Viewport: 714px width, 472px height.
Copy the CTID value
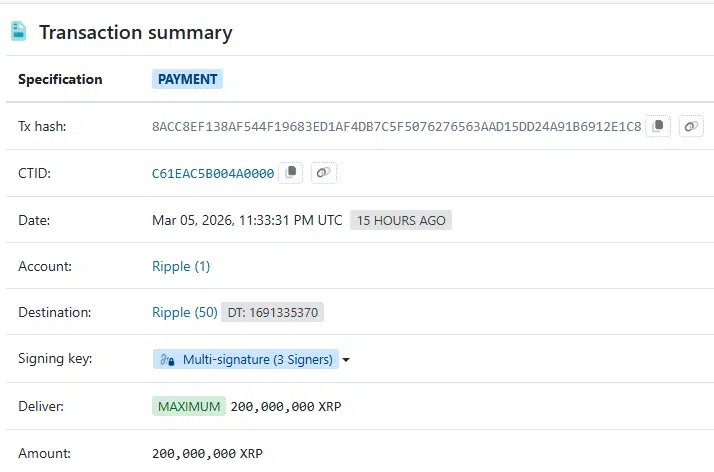(291, 173)
